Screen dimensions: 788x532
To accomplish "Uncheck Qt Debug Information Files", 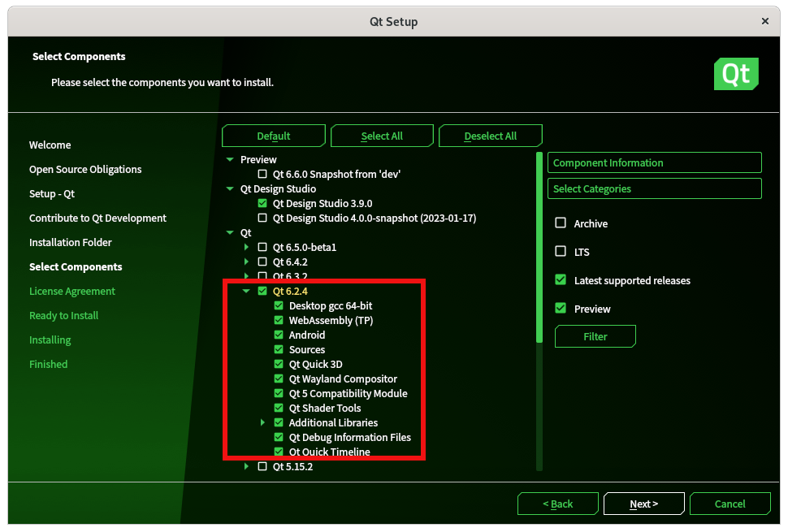I will point(279,436).
